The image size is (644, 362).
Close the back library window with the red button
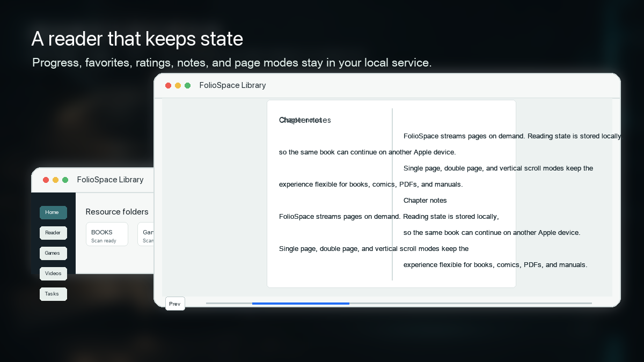click(46, 180)
